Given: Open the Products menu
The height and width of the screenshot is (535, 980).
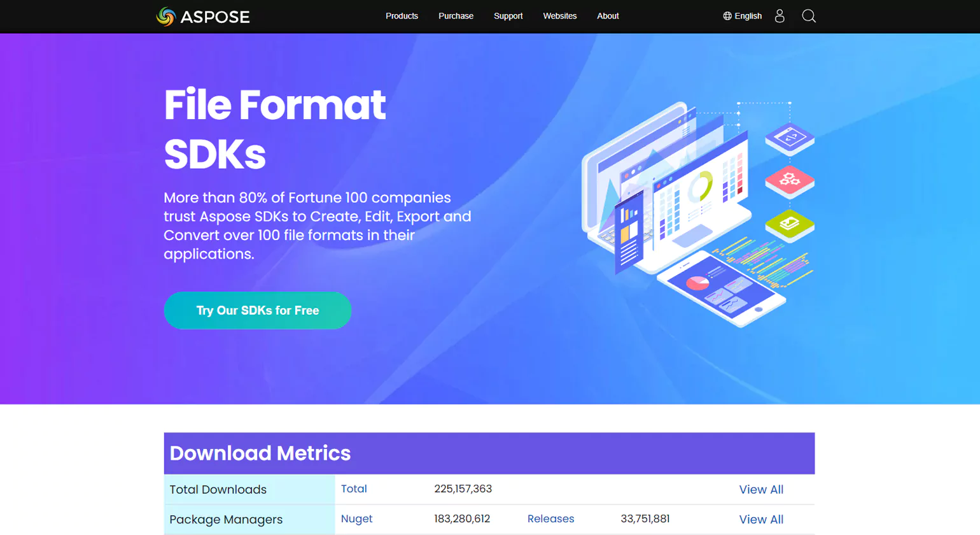Looking at the screenshot, I should pos(402,16).
